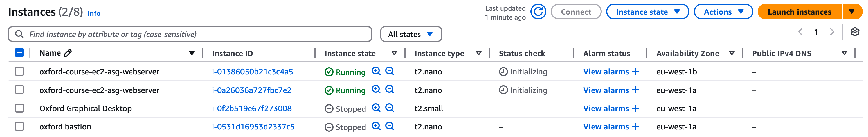868x137 pixels.
Task: Expand the Instance state actions dropdown
Action: [647, 12]
